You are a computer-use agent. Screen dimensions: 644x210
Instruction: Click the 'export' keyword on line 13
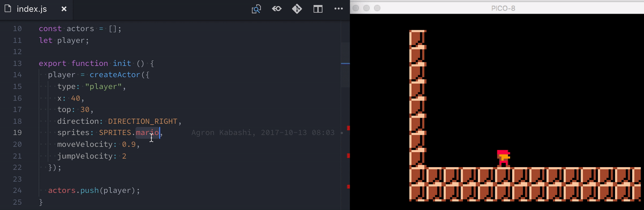pyautogui.click(x=52, y=63)
